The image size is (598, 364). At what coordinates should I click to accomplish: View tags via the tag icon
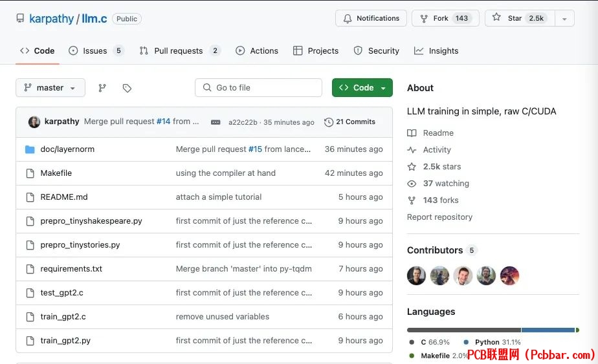tap(127, 88)
